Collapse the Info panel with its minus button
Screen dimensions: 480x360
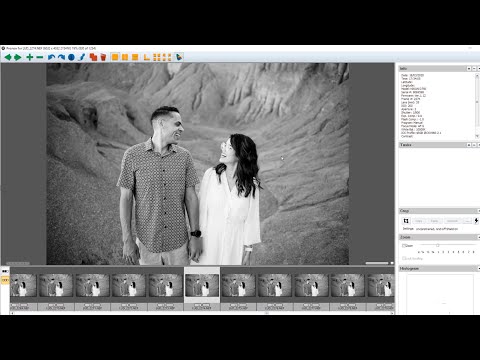(474, 68)
